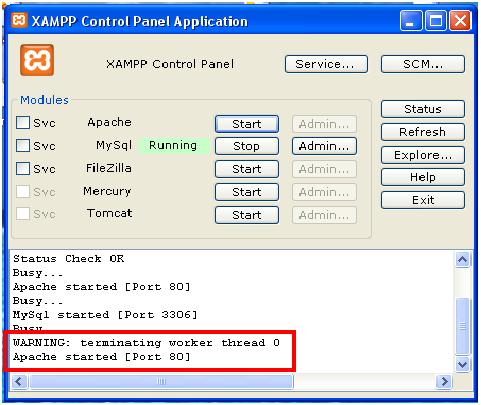Click the log's scroll up arrow
This screenshot has height=405, width=481.
(x=463, y=259)
